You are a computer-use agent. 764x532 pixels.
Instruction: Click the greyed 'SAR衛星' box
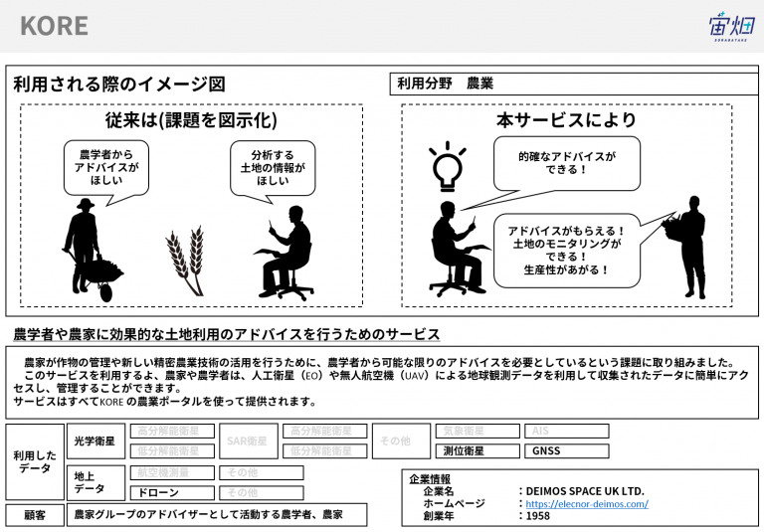(249, 441)
